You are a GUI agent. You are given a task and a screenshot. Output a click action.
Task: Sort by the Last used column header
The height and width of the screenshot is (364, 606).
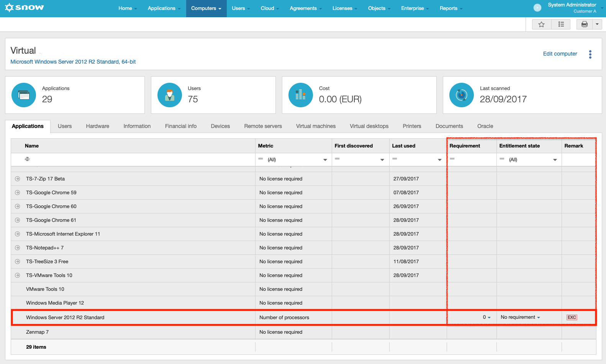tap(403, 146)
